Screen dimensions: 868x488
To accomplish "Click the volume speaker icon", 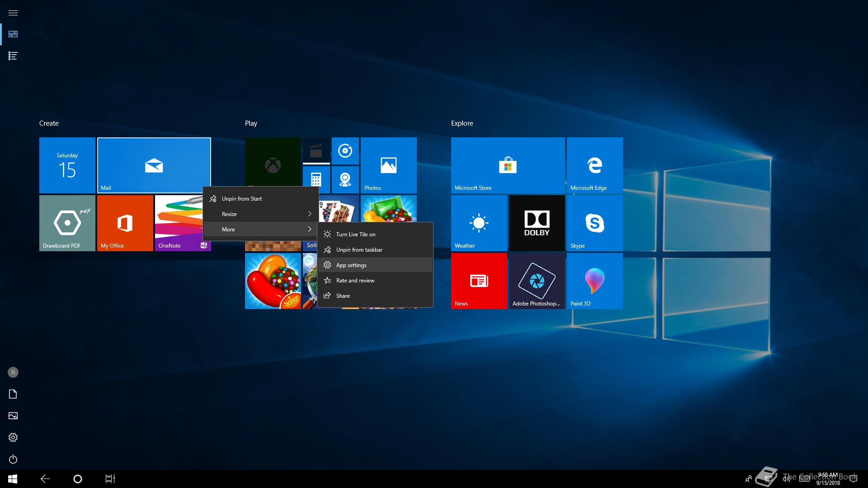I will (787, 479).
